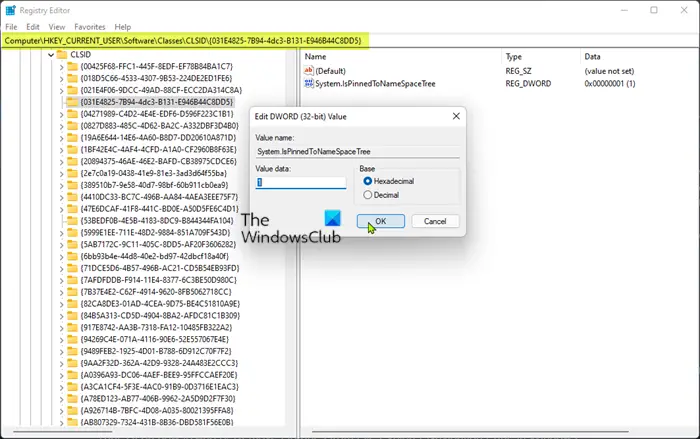Close the Edit DWORD dialog with X
Image resolution: width=700 pixels, height=439 pixels.
(456, 116)
